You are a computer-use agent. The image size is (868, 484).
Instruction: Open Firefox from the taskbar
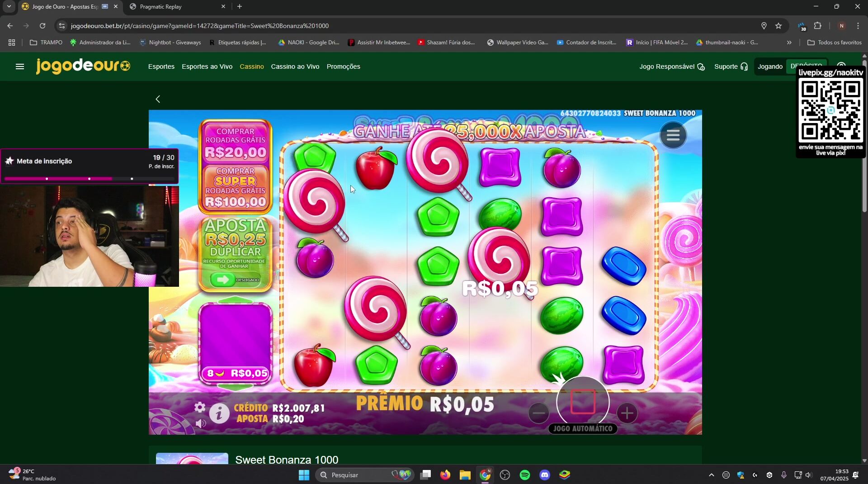click(x=445, y=475)
